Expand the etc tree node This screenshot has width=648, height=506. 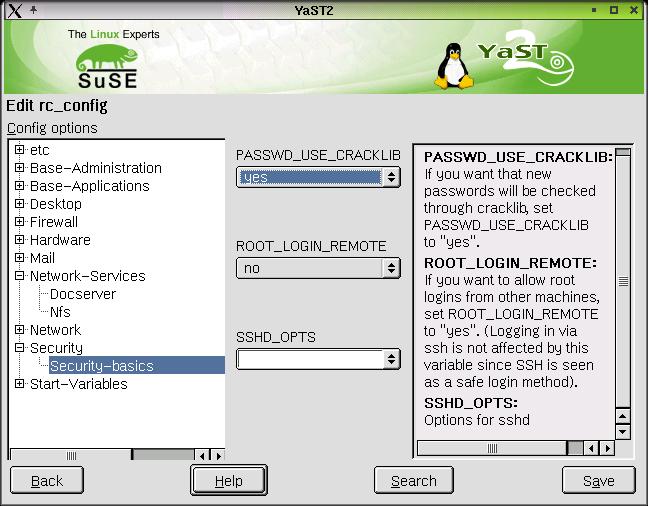tap(19, 150)
